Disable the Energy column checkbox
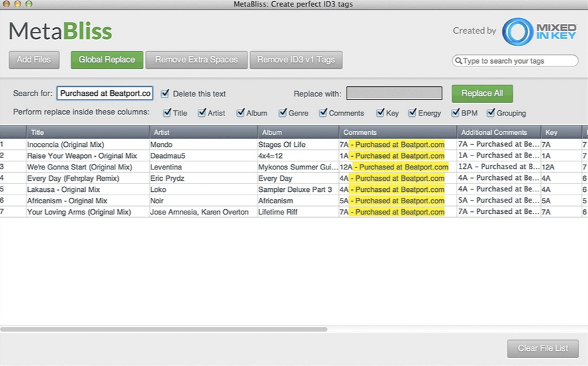588x366 pixels. tap(412, 113)
